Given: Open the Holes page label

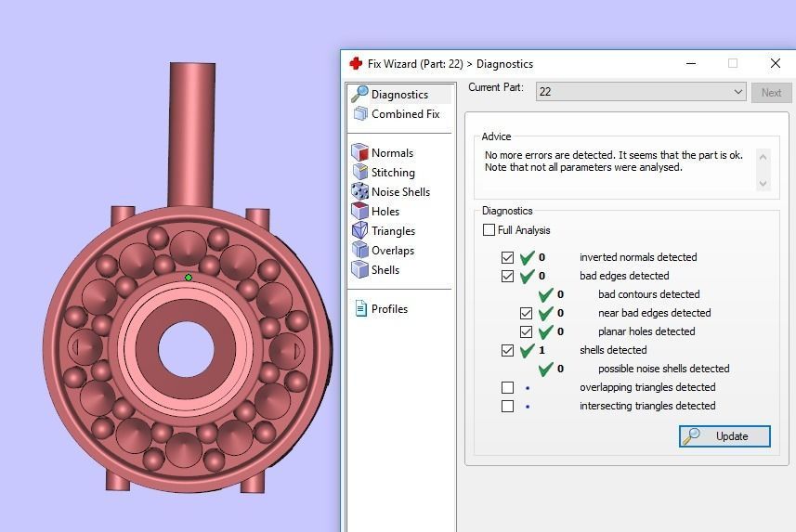Looking at the screenshot, I should 385,211.
